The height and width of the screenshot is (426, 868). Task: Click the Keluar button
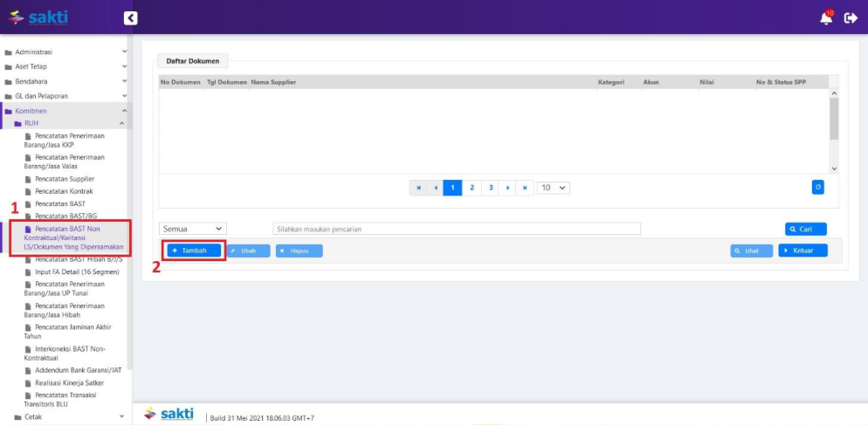pos(802,251)
